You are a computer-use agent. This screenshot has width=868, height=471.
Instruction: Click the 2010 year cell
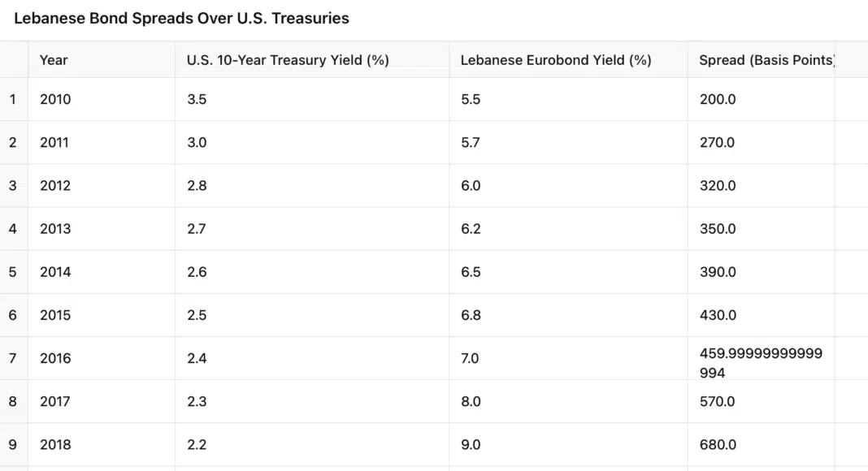point(55,99)
